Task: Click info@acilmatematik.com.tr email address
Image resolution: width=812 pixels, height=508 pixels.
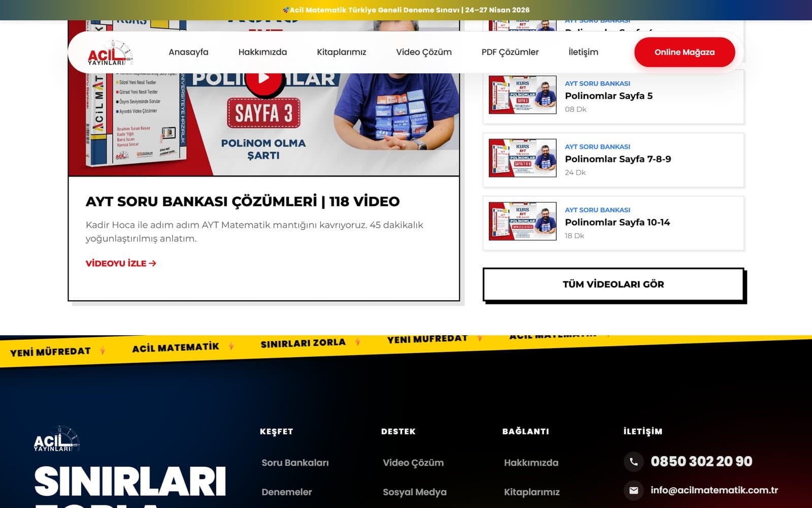Action: coord(714,490)
